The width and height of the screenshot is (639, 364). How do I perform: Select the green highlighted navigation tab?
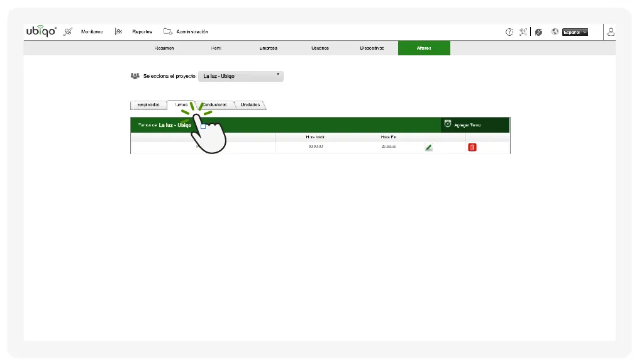tap(424, 48)
